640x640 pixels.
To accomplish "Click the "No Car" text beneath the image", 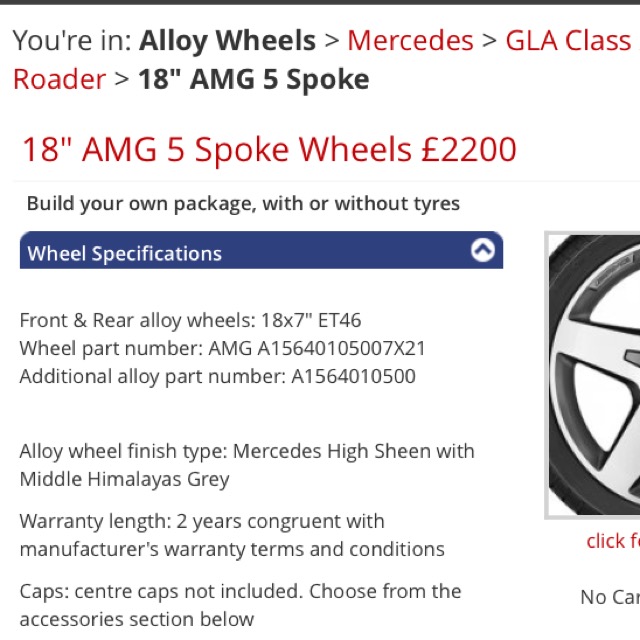I will coord(610,597).
